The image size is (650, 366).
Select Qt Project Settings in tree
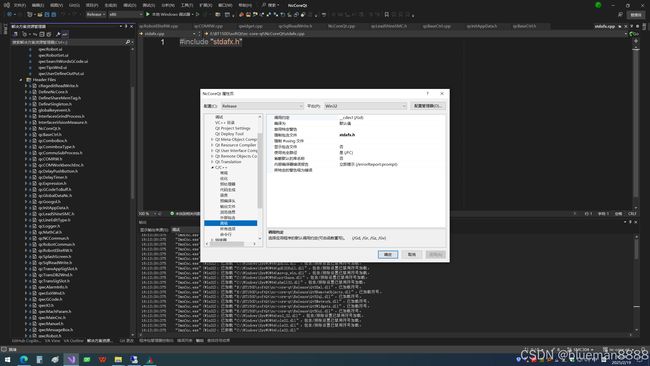[x=233, y=128]
